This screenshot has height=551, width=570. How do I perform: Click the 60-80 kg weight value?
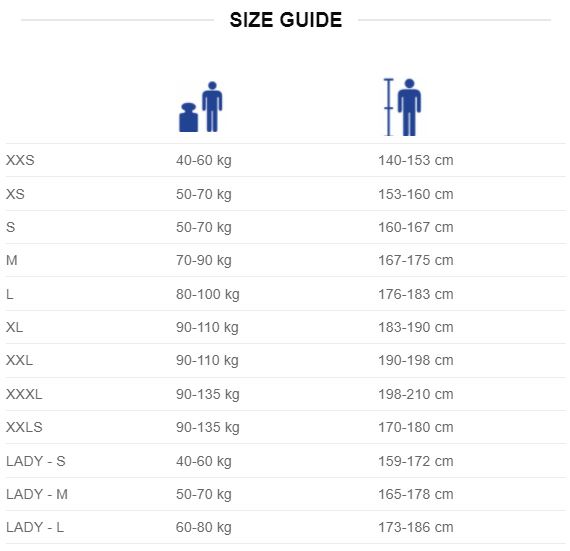point(204,528)
